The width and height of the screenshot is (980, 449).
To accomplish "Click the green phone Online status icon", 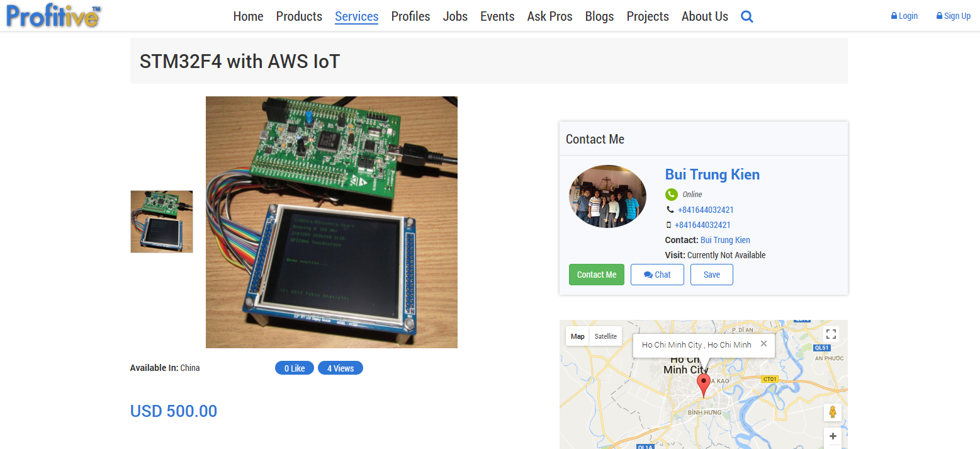I will [x=671, y=194].
